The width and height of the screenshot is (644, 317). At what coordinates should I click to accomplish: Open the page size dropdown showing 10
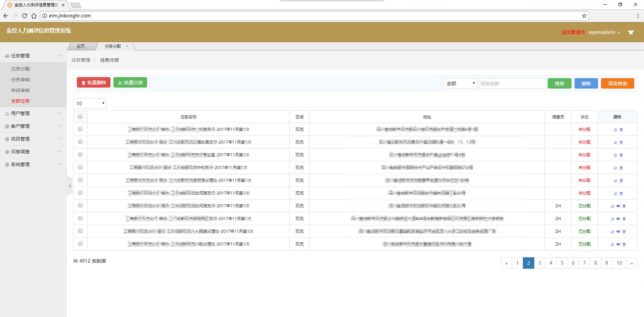(90, 103)
